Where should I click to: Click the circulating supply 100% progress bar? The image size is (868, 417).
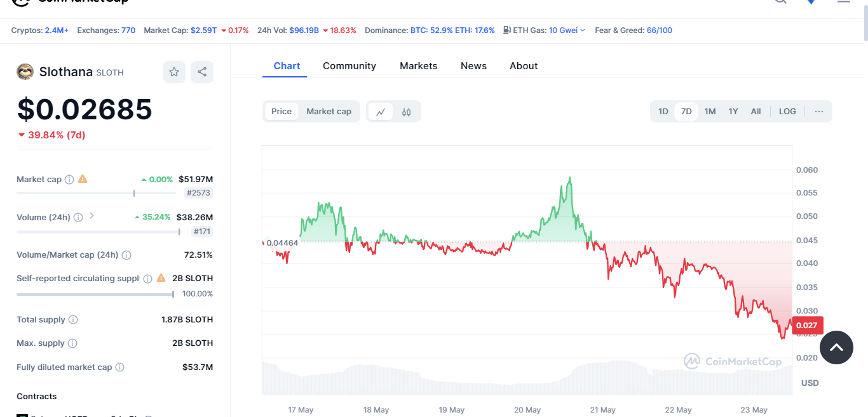pyautogui.click(x=95, y=294)
